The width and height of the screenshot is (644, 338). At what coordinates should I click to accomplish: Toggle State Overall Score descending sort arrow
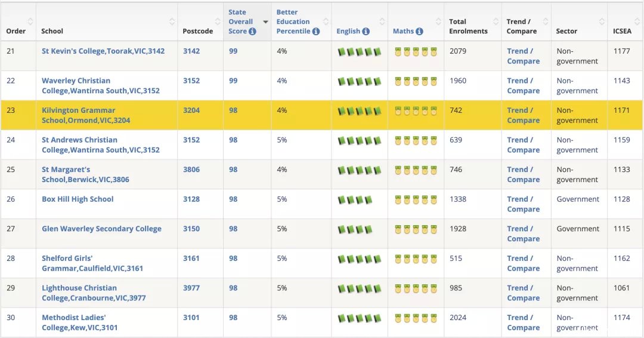(x=266, y=21)
